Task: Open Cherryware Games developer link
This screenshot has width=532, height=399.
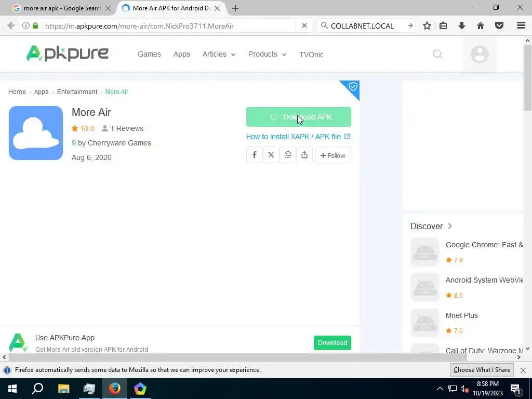Action: [119, 143]
